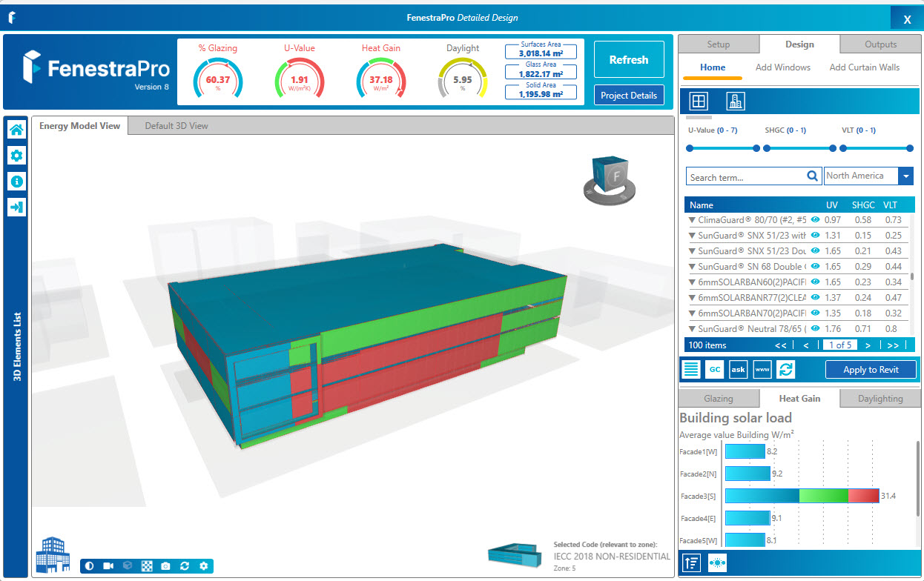Open the Add Curtain Walls sub-tab

click(x=865, y=67)
